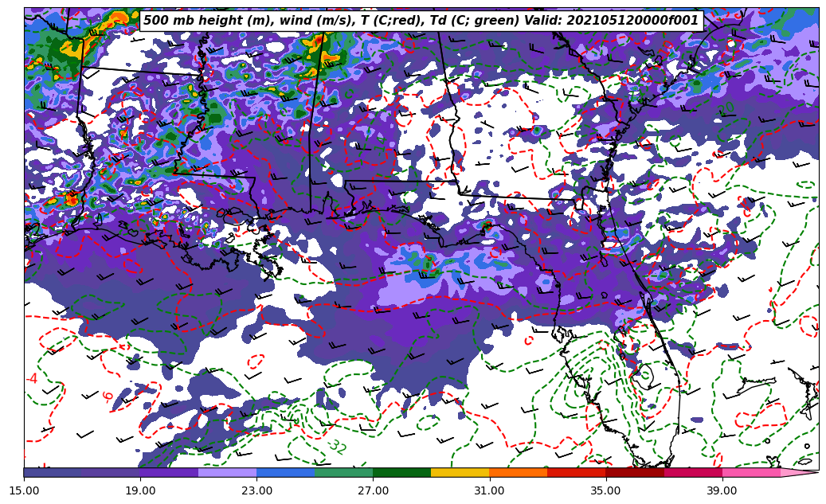Click the 23.00 colorbar tick label

(x=256, y=490)
